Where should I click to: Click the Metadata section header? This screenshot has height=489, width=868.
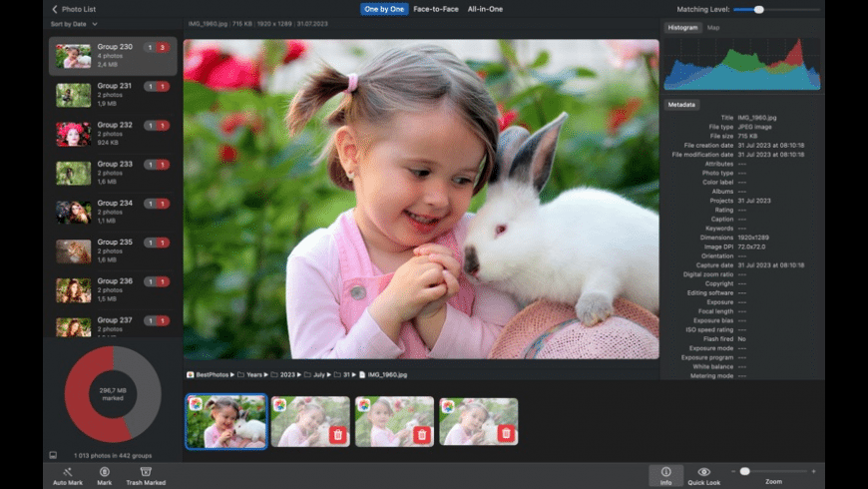[x=682, y=105]
